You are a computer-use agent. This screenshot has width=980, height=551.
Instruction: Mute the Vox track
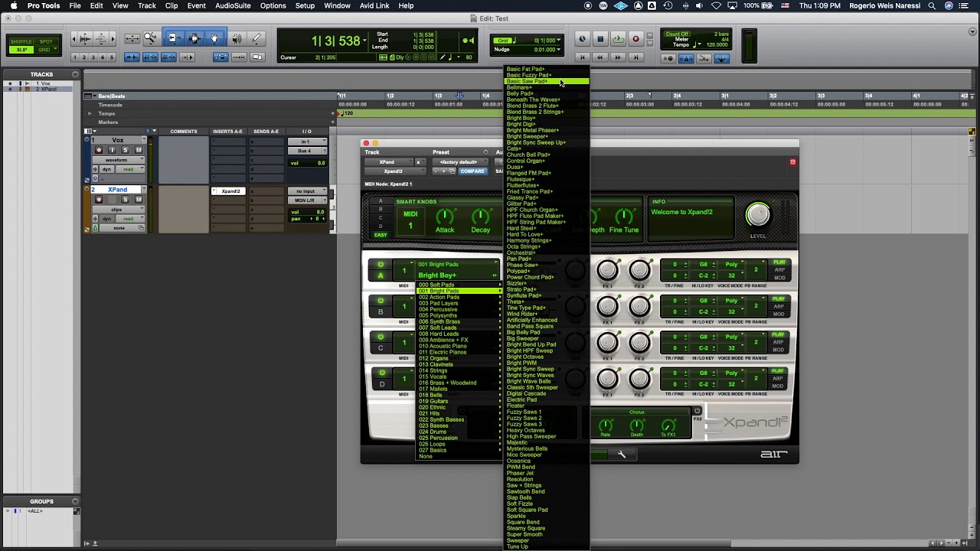[x=139, y=150]
